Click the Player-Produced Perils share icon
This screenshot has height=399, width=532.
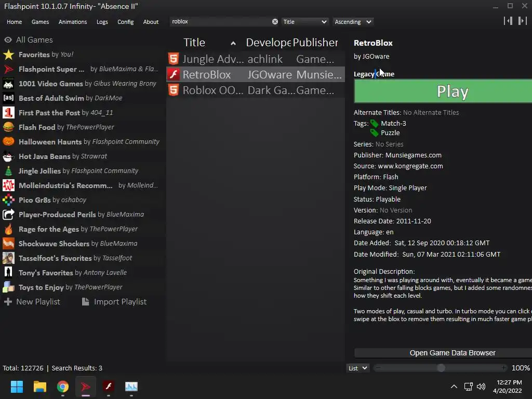(x=8, y=215)
